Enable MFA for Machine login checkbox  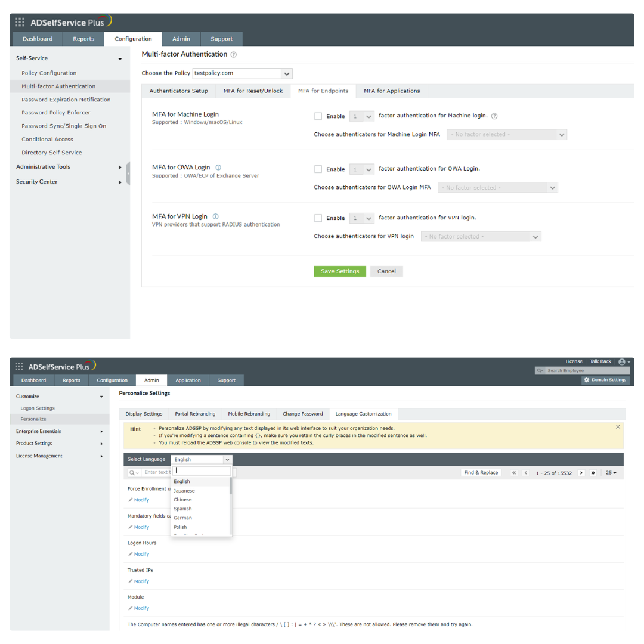tap(318, 116)
